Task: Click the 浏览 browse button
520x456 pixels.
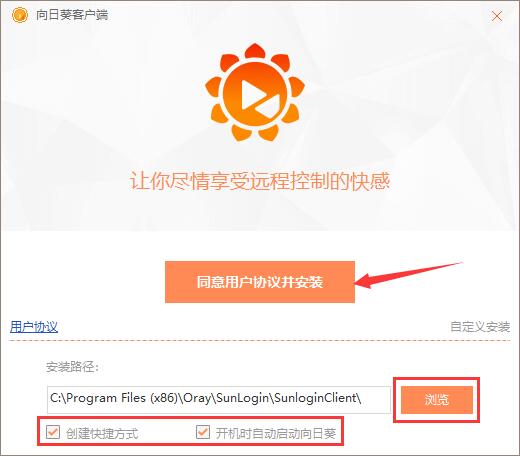Action: click(437, 400)
